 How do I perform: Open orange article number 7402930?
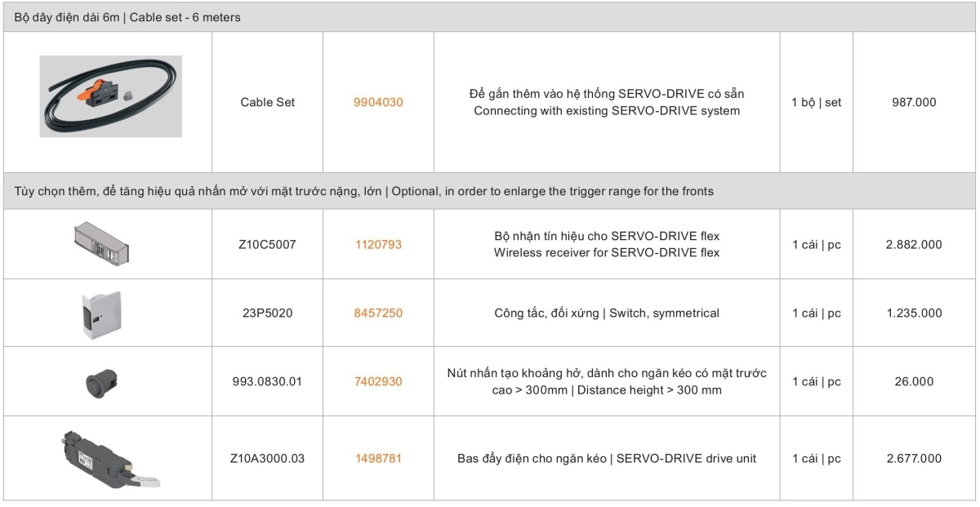point(378,381)
